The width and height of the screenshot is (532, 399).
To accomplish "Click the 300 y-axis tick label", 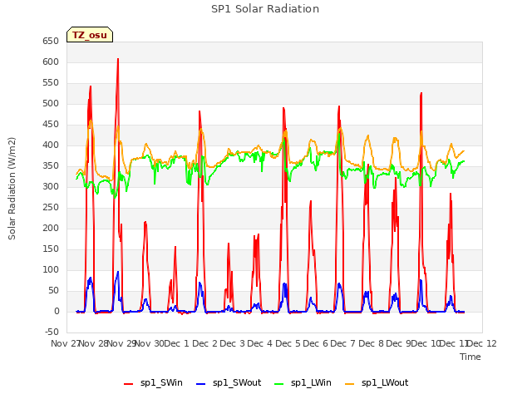I will tap(51, 186).
